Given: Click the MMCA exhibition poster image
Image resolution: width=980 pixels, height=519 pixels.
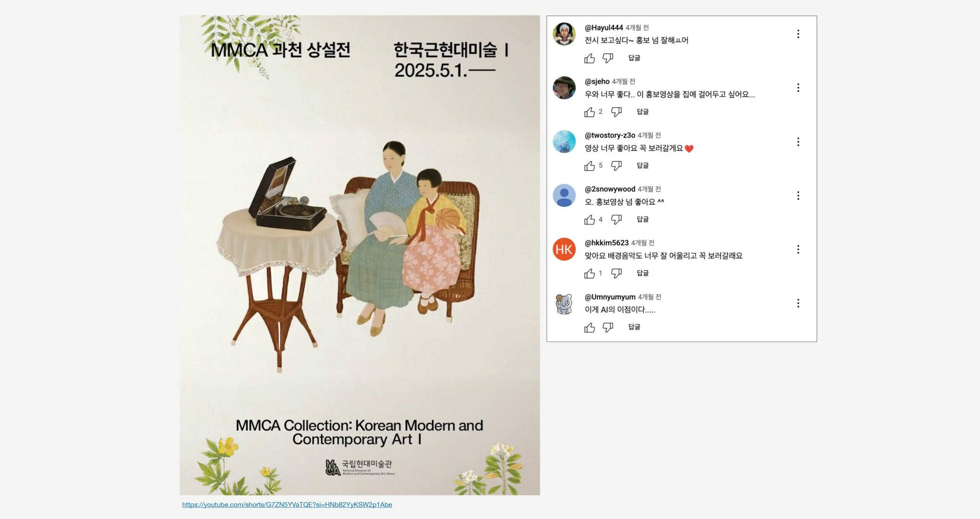Looking at the screenshot, I should [360, 255].
